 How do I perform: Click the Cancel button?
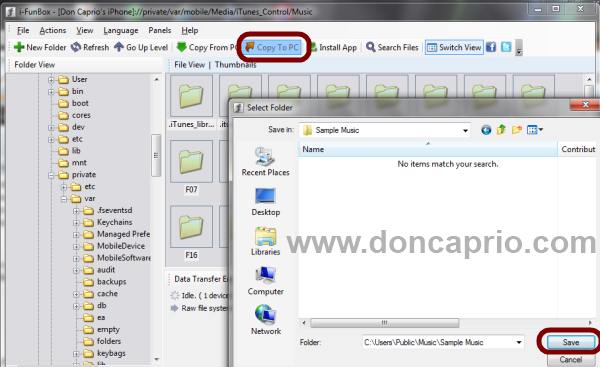[571, 359]
